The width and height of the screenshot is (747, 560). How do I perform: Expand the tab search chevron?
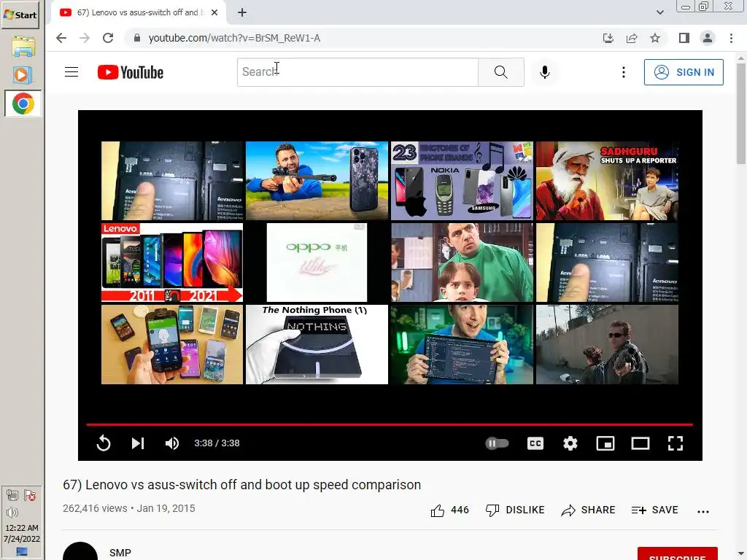659,12
